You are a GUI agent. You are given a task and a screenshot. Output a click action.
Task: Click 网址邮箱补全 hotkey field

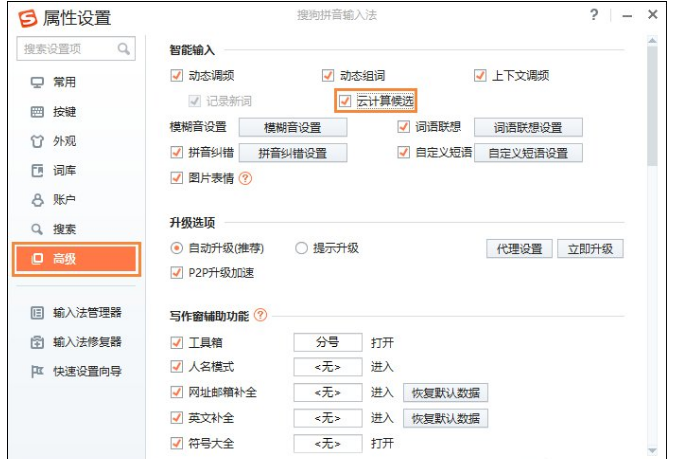(328, 393)
